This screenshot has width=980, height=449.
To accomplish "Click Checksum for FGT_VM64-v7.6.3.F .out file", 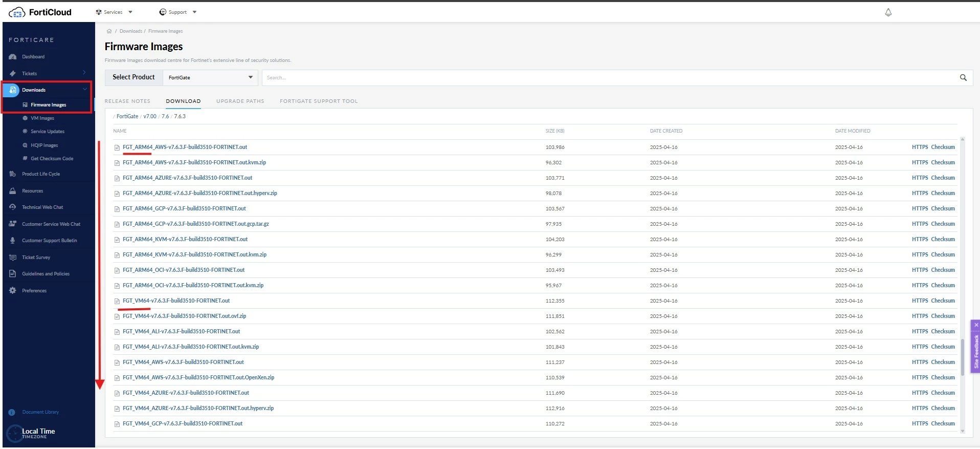I will point(943,301).
